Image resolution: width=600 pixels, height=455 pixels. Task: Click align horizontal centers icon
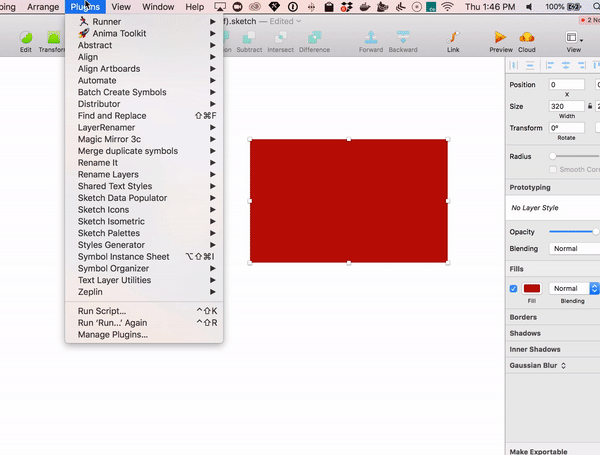[x=566, y=65]
